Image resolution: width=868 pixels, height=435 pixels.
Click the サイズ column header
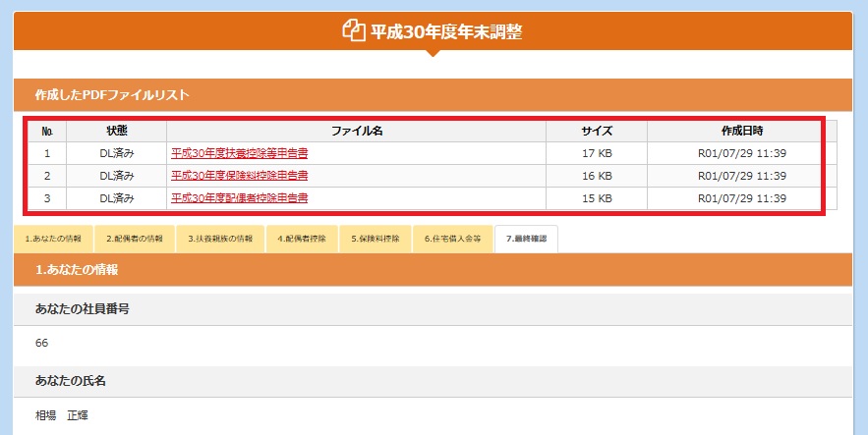pyautogui.click(x=596, y=131)
